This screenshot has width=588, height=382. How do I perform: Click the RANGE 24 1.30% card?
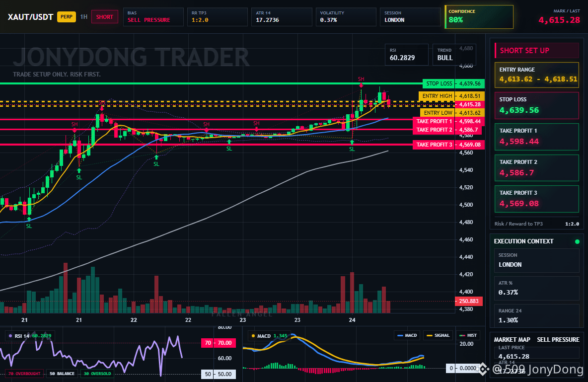point(537,315)
